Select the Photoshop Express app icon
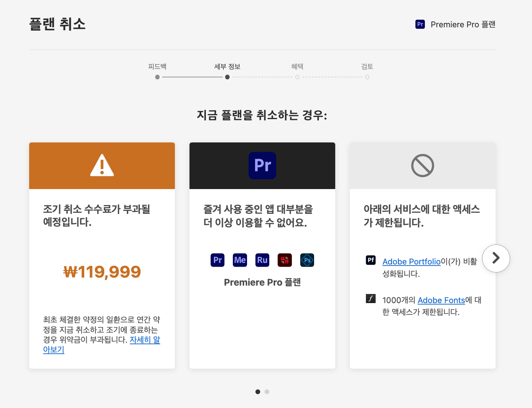Screen dimensions: 532x408 tap(307, 260)
